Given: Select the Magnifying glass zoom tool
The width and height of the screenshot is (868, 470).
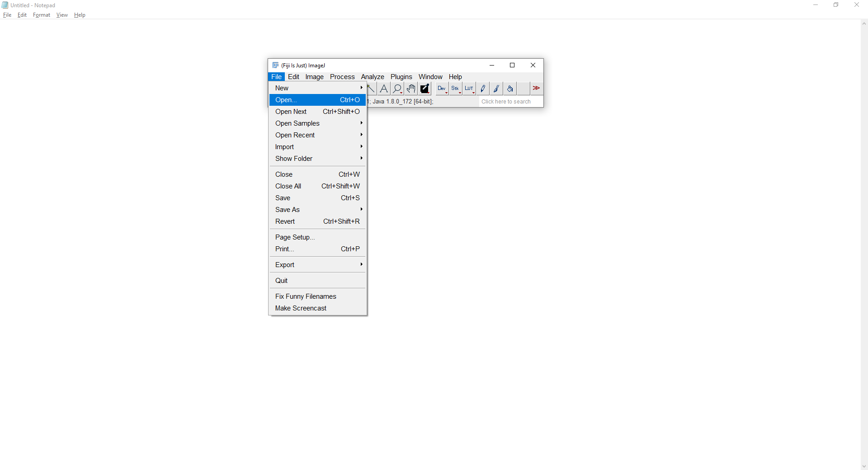Looking at the screenshot, I should [x=397, y=89].
